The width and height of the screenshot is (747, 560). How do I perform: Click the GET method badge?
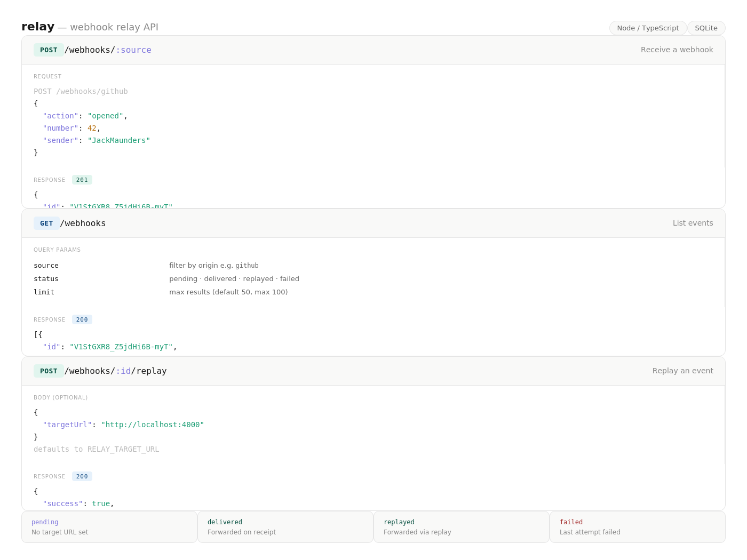pyautogui.click(x=46, y=223)
